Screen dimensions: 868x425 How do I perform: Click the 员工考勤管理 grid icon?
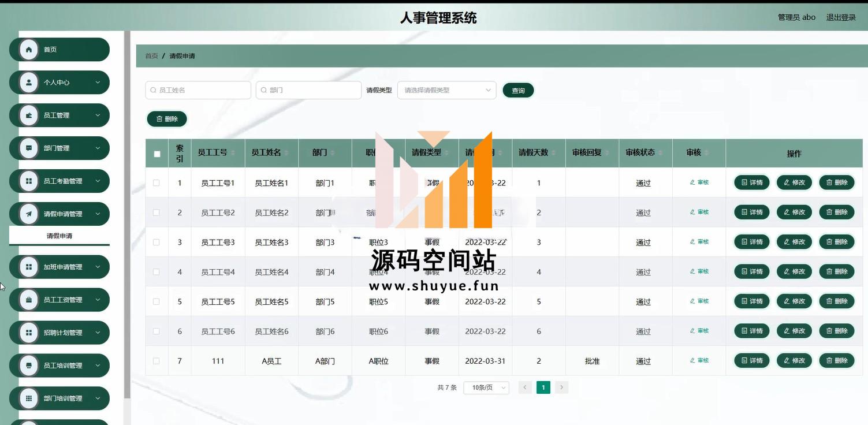click(28, 181)
